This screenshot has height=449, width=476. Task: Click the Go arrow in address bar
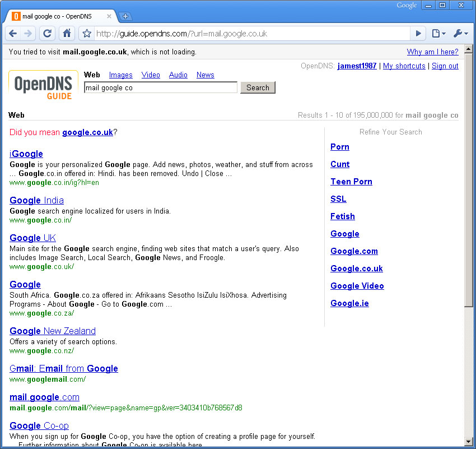(x=418, y=34)
